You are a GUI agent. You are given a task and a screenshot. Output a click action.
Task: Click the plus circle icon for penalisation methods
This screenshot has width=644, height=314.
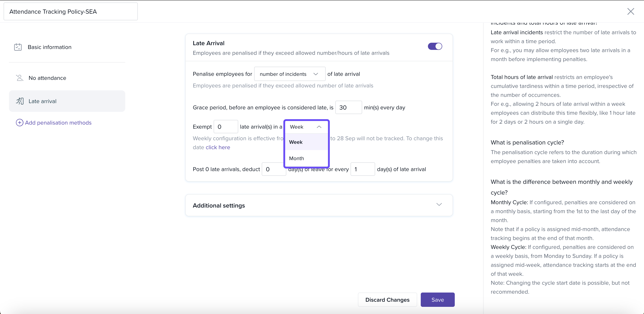19,123
